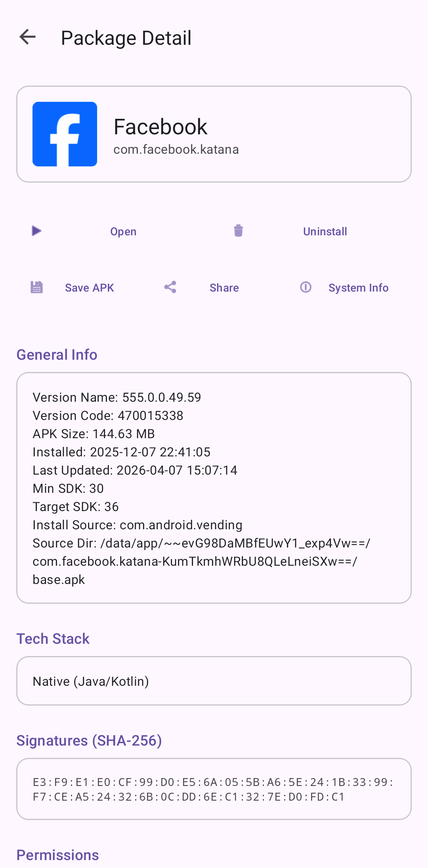Tap the Permissions section heading
This screenshot has height=868, width=428.
point(58,855)
